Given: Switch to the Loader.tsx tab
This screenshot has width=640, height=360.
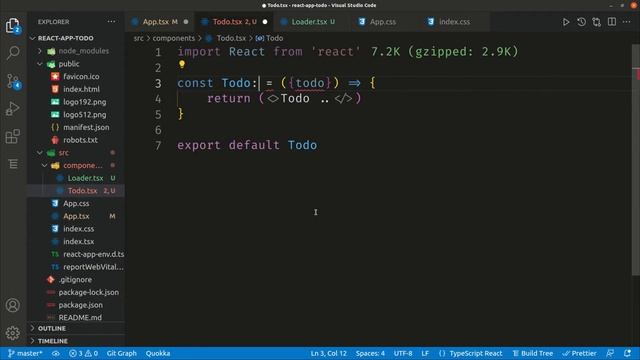Looking at the screenshot, I should [313, 22].
